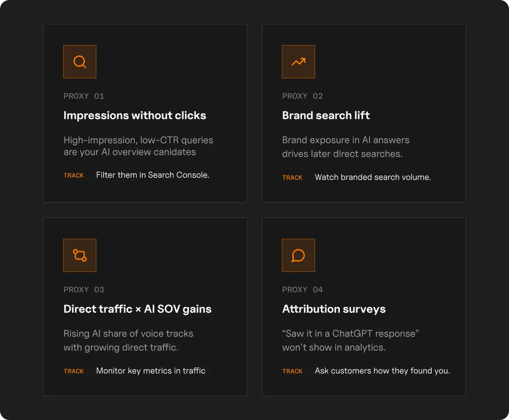Click the magnifying glass search icon
The height and width of the screenshot is (420, 509).
tap(80, 62)
